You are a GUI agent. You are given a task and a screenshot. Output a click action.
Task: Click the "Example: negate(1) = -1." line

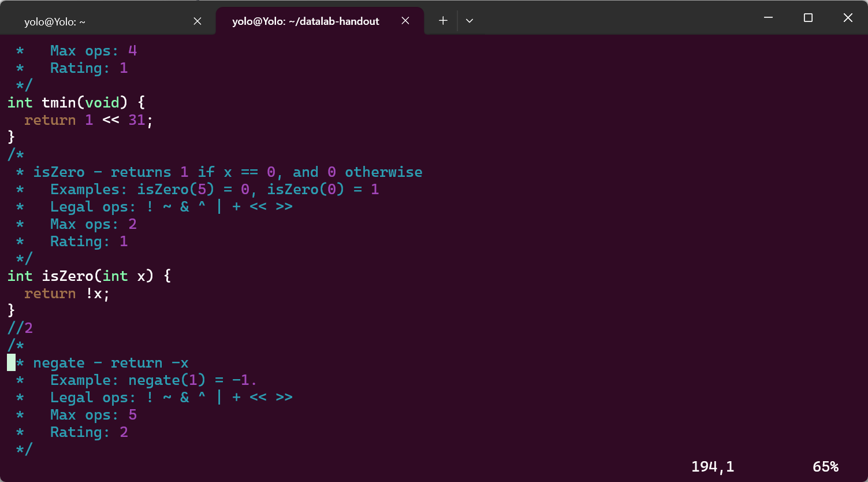(x=153, y=380)
